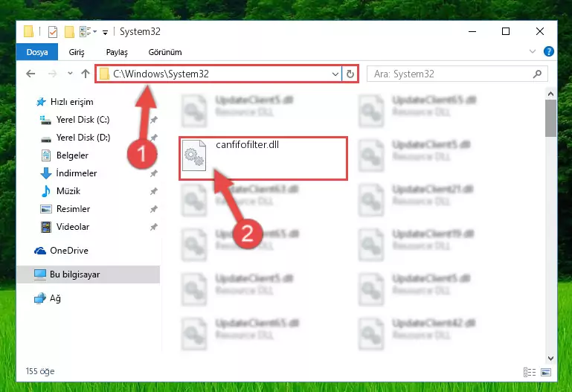572x392 pixels.
Task: Click the folder icon in title bar
Action: pyautogui.click(x=28, y=31)
